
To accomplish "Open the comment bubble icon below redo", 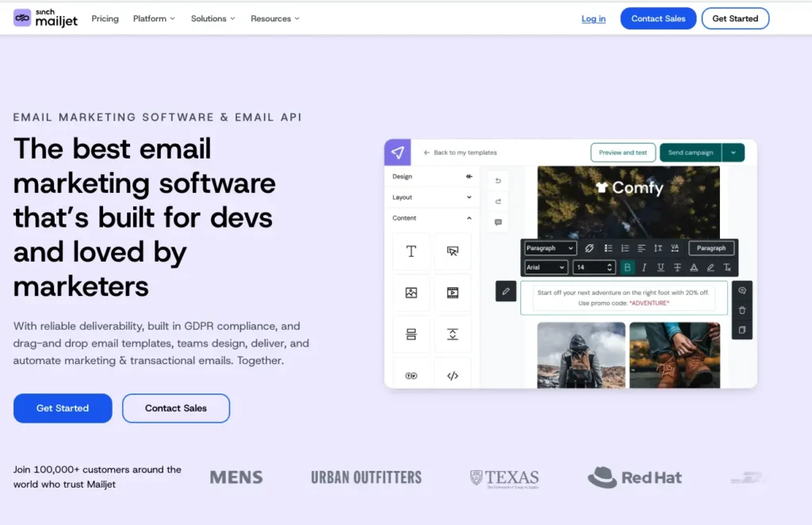I will [498, 222].
